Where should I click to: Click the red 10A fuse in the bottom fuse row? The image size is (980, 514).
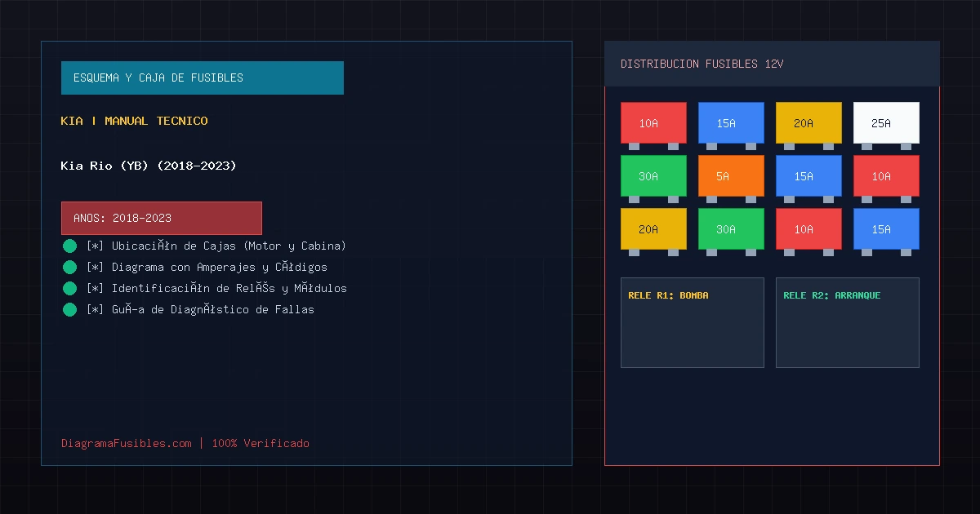pos(808,228)
